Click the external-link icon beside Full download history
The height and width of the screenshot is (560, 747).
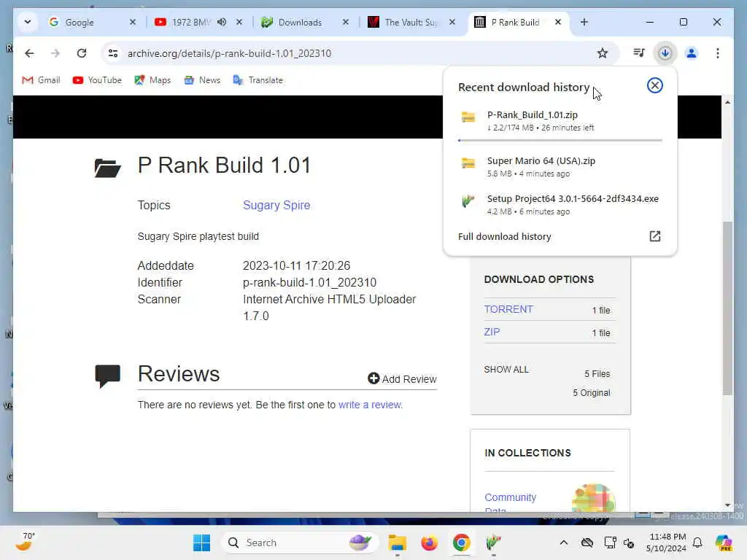(654, 236)
